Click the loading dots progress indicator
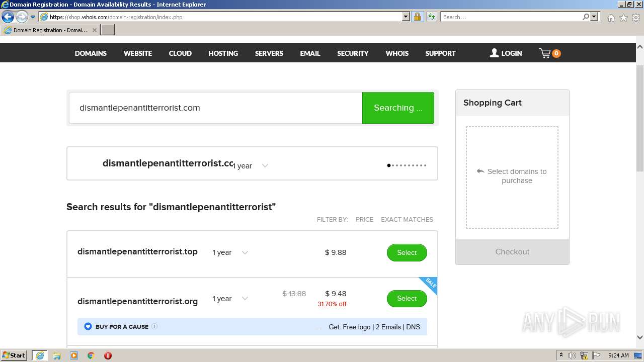The width and height of the screenshot is (644, 362). [x=407, y=165]
